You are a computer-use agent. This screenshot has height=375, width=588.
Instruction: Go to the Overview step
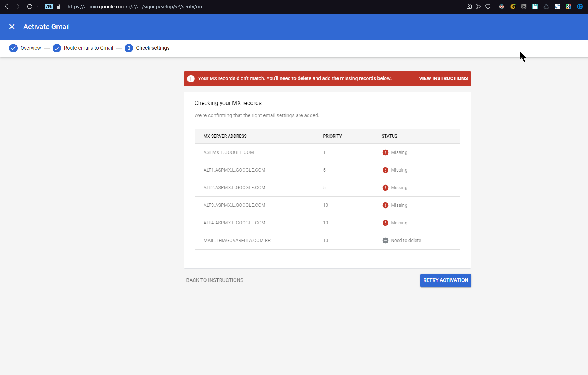25,48
